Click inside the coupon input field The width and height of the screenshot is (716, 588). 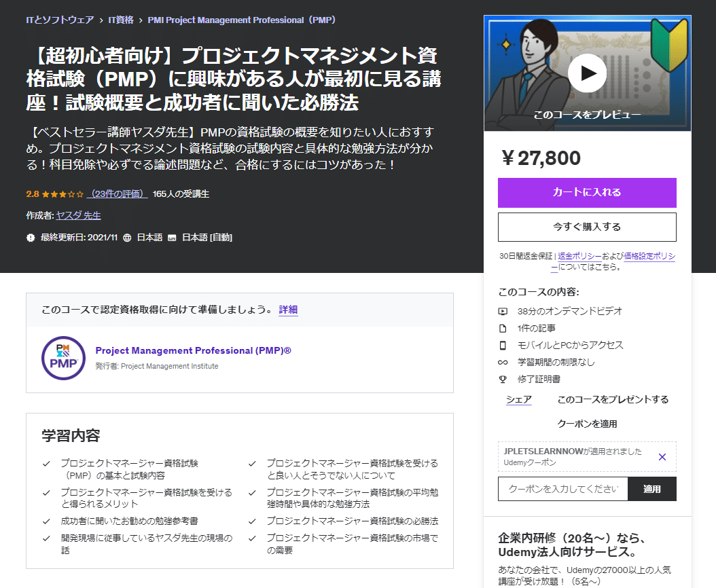562,489
